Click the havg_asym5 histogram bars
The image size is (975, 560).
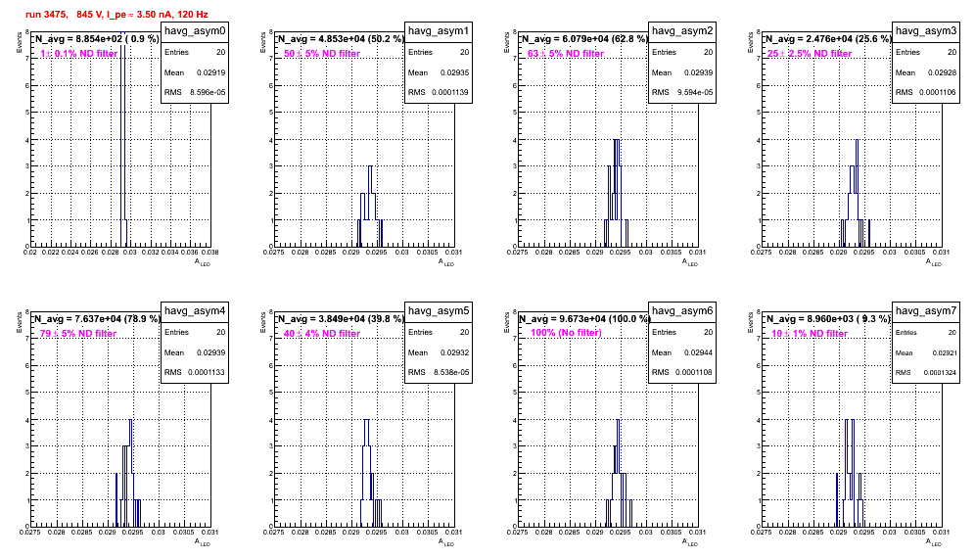point(371,473)
